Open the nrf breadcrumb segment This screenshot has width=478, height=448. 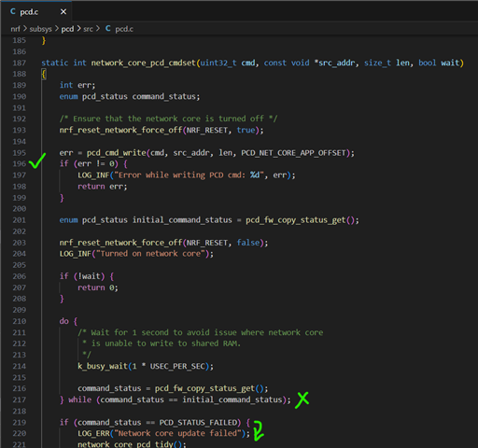coord(15,29)
